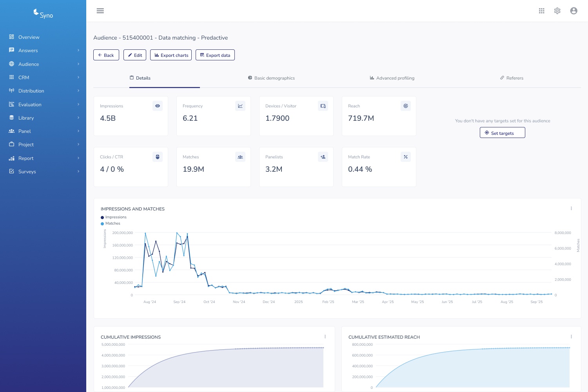Click the 719.7M Reach value
588x392 pixels.
[x=361, y=118]
